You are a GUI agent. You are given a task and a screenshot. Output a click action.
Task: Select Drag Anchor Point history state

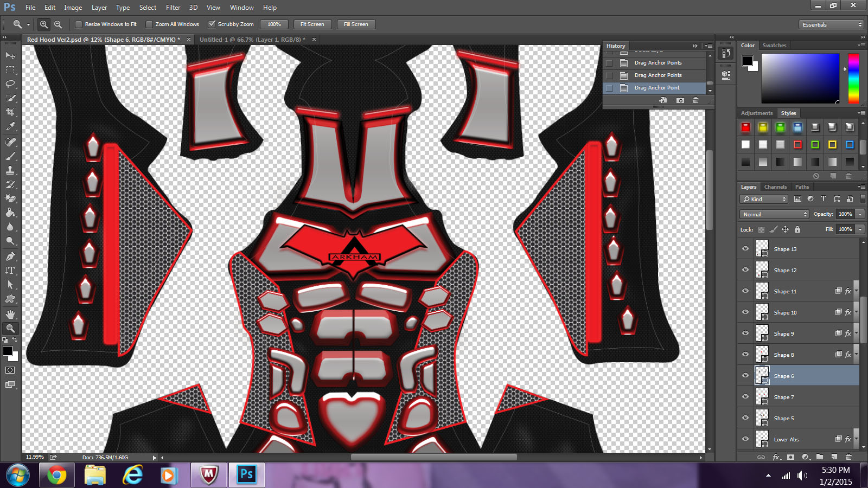[x=656, y=88]
